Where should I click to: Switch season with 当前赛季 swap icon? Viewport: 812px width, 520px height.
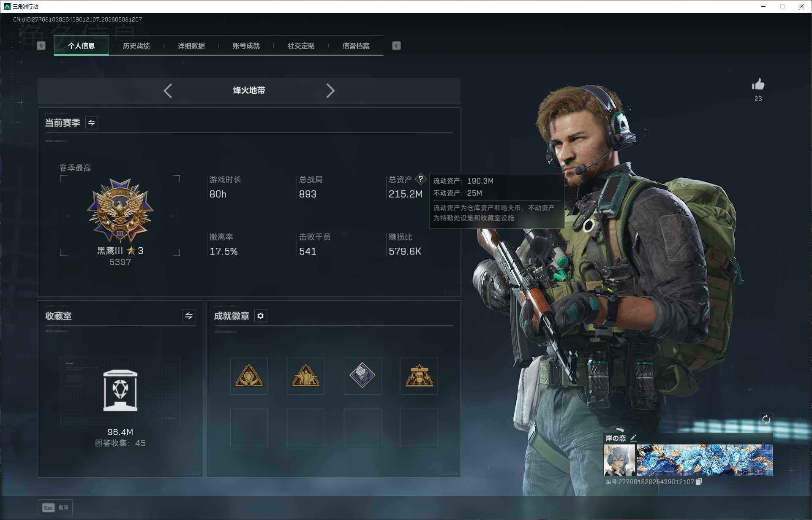tap(92, 123)
